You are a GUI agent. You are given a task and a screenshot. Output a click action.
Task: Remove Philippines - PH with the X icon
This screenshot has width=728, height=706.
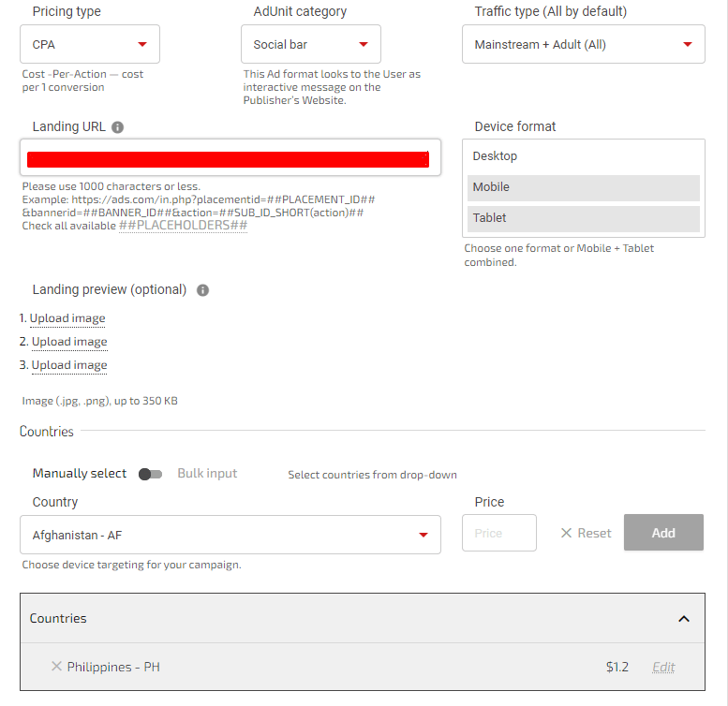click(x=56, y=667)
